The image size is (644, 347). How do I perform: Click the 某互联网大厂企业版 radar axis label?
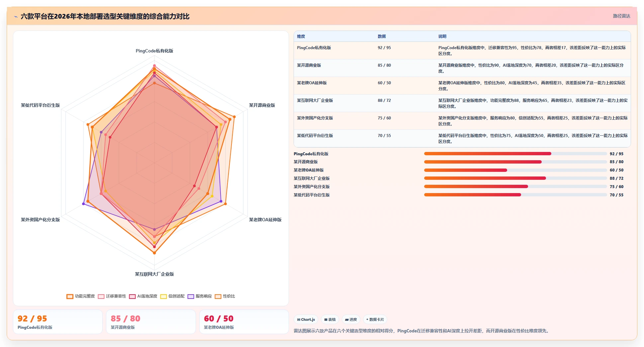click(154, 274)
